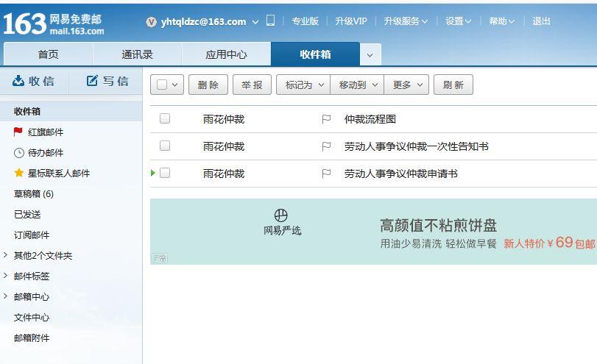The image size is (597, 364).
Task: Open dropdown arrow next to select-all checkbox
Action: pos(175,85)
